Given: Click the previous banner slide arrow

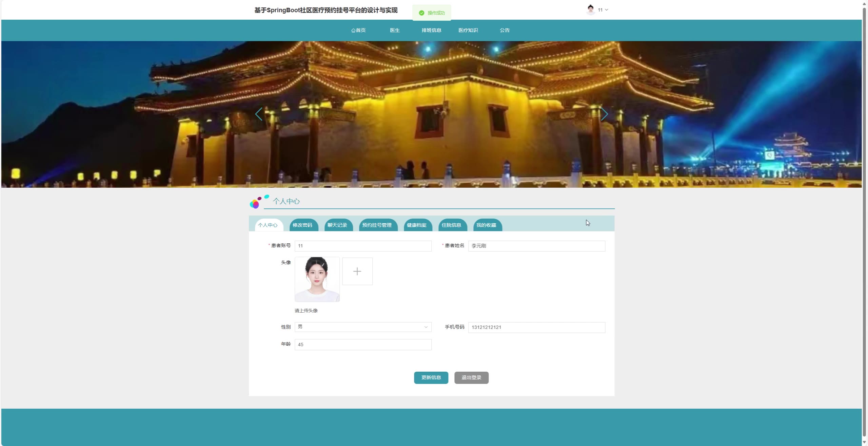Looking at the screenshot, I should click(259, 114).
